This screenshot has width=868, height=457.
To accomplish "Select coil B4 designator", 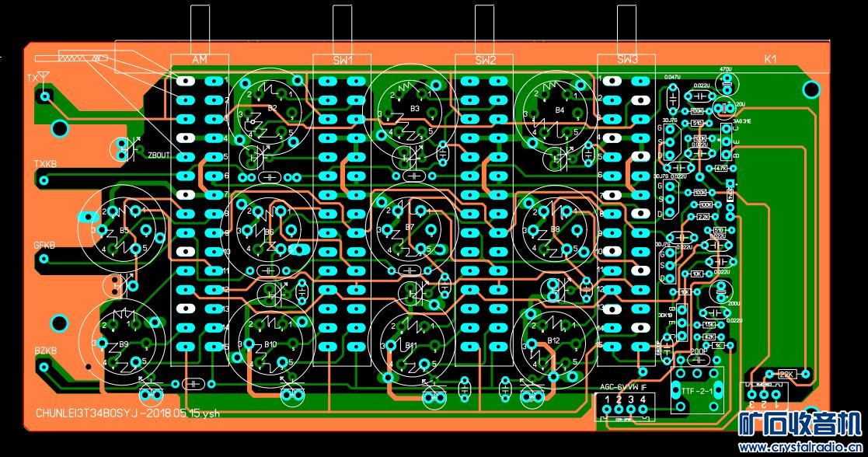I will pos(559,110).
